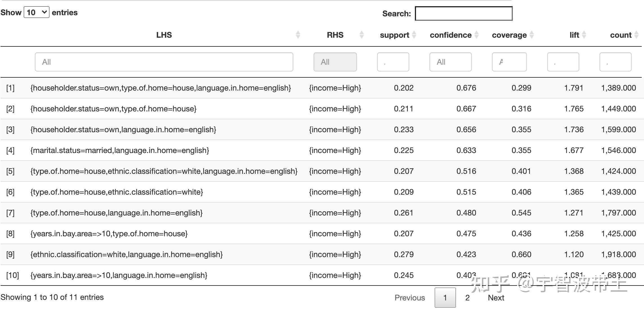Click the Next pagination link
The height and width of the screenshot is (310, 644).
[496, 298]
